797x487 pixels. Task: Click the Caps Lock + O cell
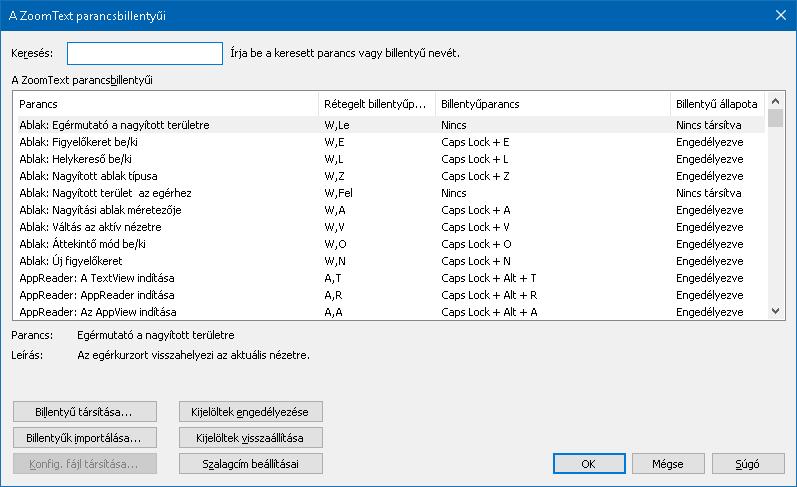(x=476, y=244)
